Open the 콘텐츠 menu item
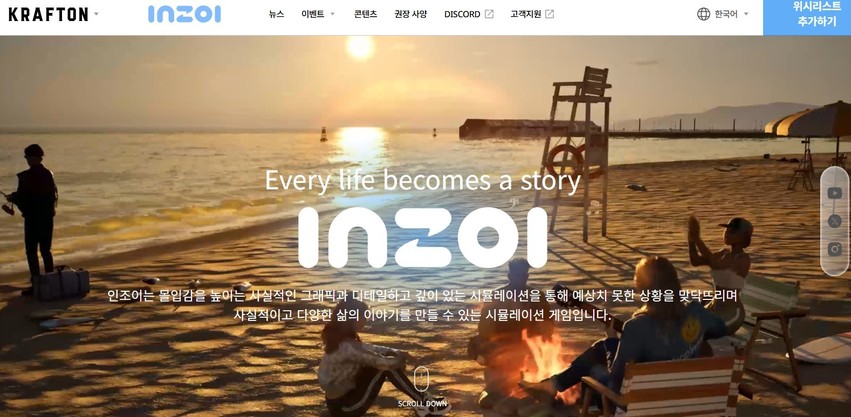851x417 pixels. 365,14
